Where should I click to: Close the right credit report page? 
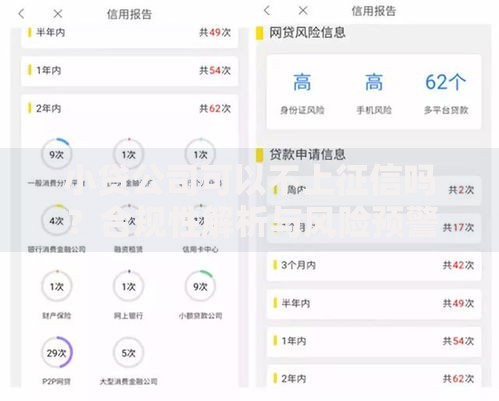[x=303, y=11]
